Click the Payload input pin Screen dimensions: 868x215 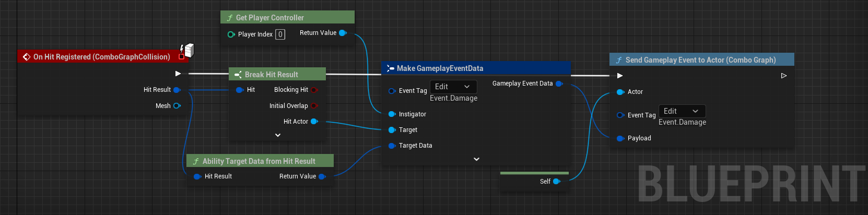[x=620, y=138]
